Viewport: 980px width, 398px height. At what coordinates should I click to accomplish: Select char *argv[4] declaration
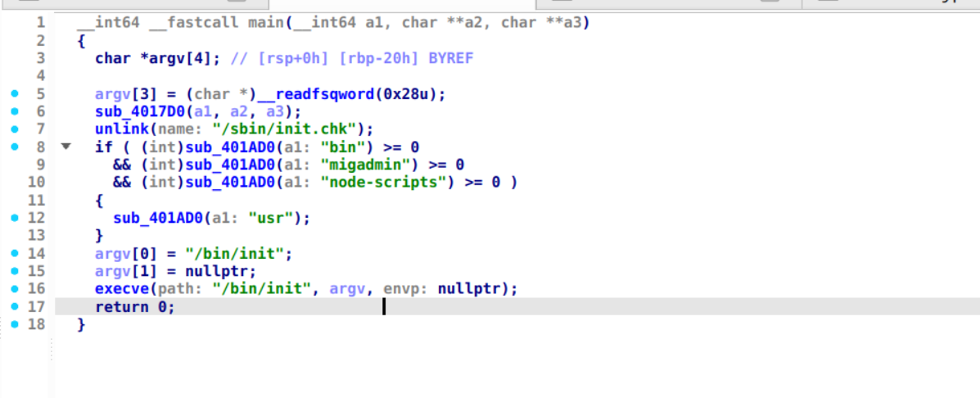(157, 59)
